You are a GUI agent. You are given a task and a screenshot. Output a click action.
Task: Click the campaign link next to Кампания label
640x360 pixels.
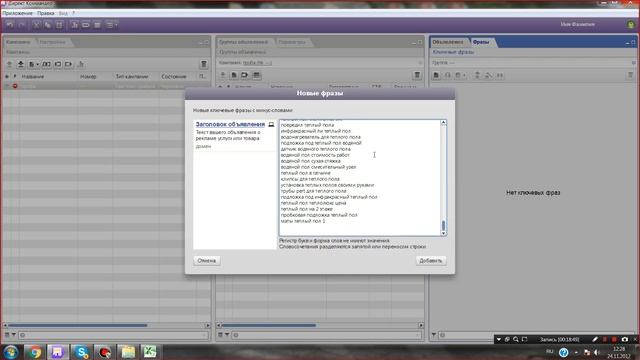click(x=257, y=63)
